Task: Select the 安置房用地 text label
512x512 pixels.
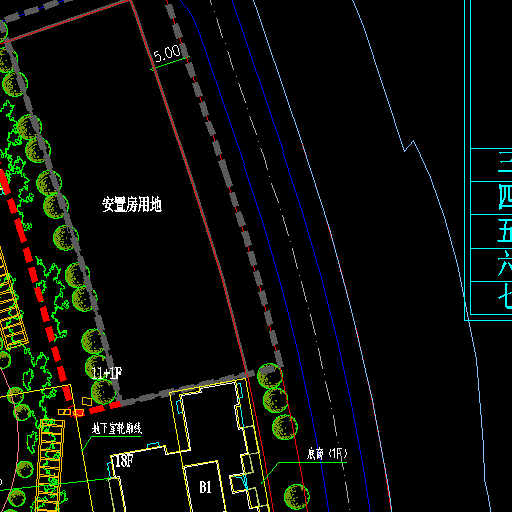Action: (132, 204)
